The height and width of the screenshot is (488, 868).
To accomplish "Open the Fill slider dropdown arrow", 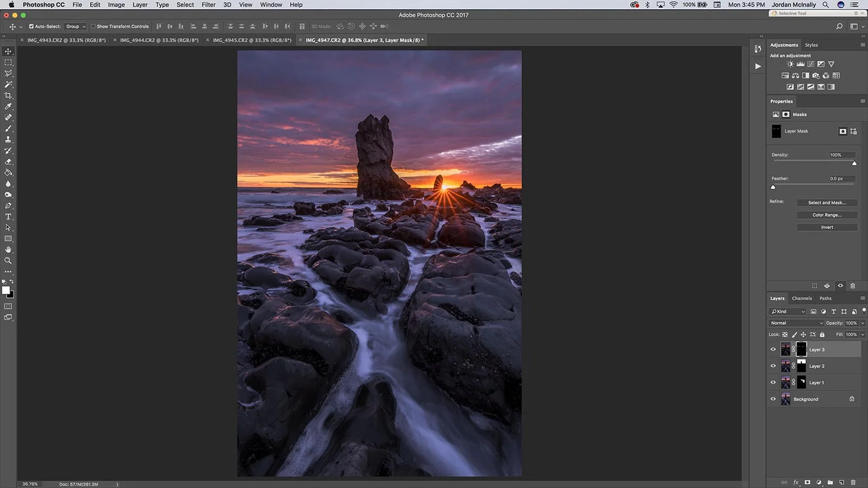I will pyautogui.click(x=863, y=335).
